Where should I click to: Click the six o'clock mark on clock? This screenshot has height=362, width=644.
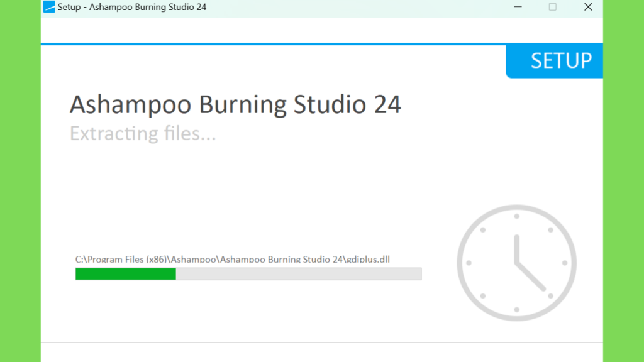(516, 309)
